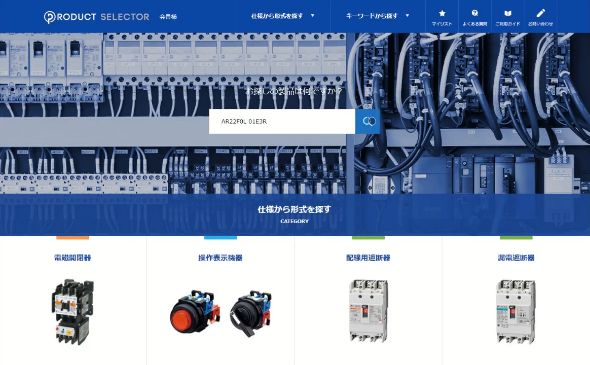Click the 会員 label beside logo
This screenshot has height=365, width=590.
168,17
